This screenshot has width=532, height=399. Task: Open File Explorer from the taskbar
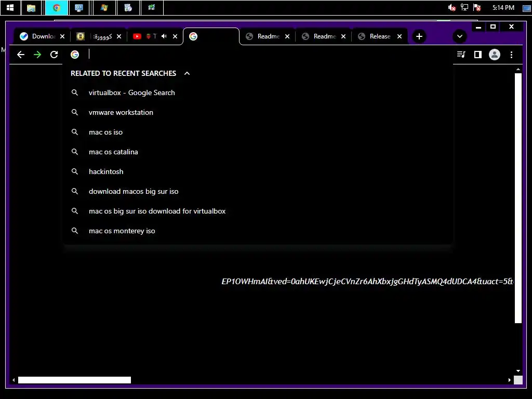coord(31,7)
